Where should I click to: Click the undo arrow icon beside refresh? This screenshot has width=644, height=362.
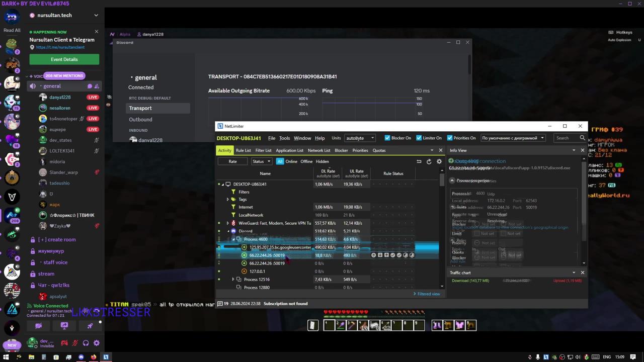tap(419, 161)
